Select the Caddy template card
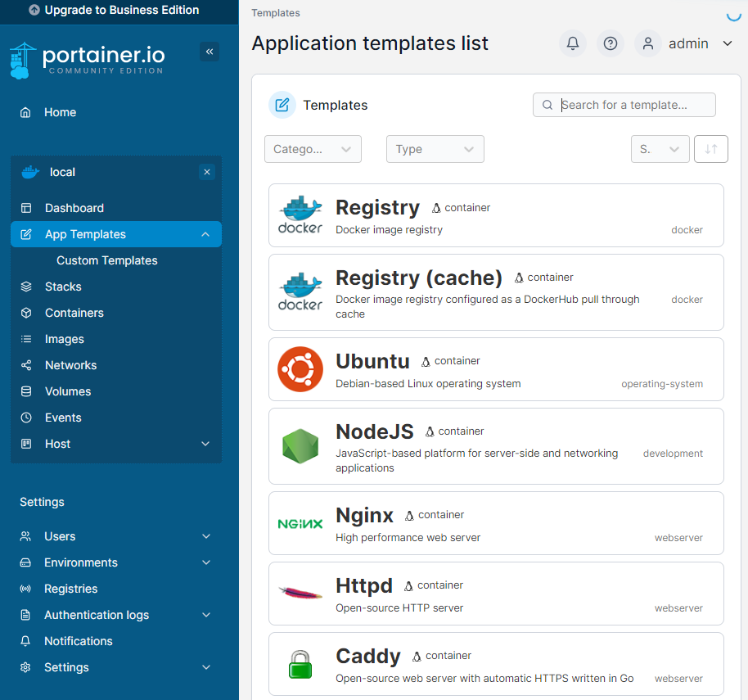This screenshot has height=700, width=748. (x=496, y=664)
